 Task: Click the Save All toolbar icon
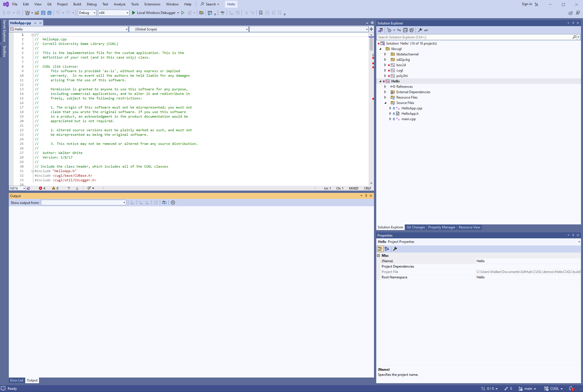point(49,13)
